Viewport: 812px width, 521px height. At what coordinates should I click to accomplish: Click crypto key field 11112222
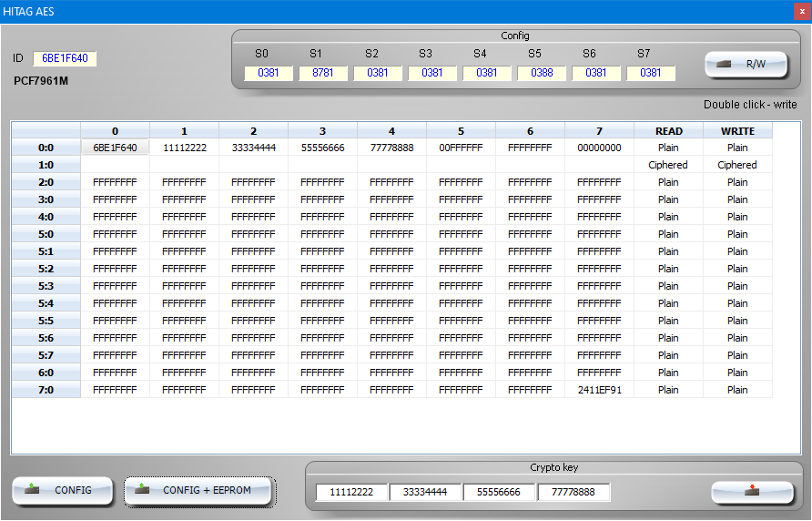point(351,492)
